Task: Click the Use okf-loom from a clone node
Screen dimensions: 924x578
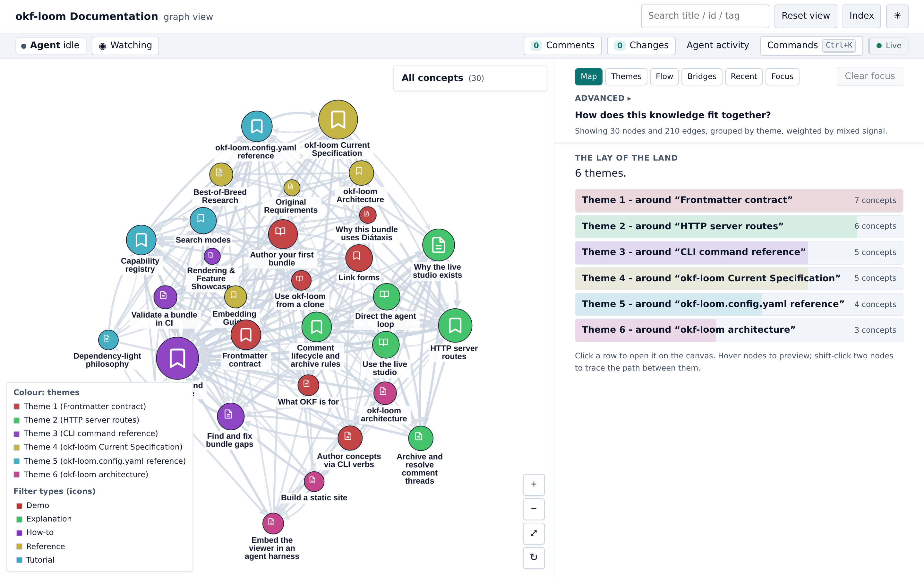Action: click(x=301, y=280)
